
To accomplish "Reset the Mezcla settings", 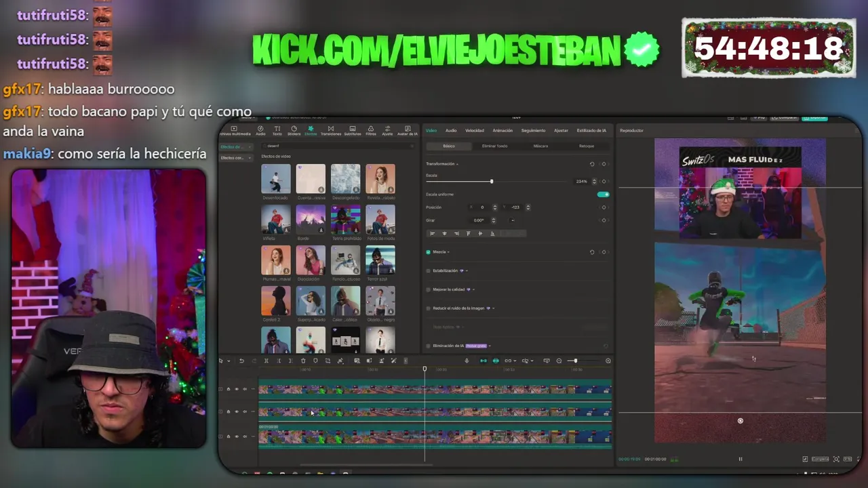I will pos(592,252).
